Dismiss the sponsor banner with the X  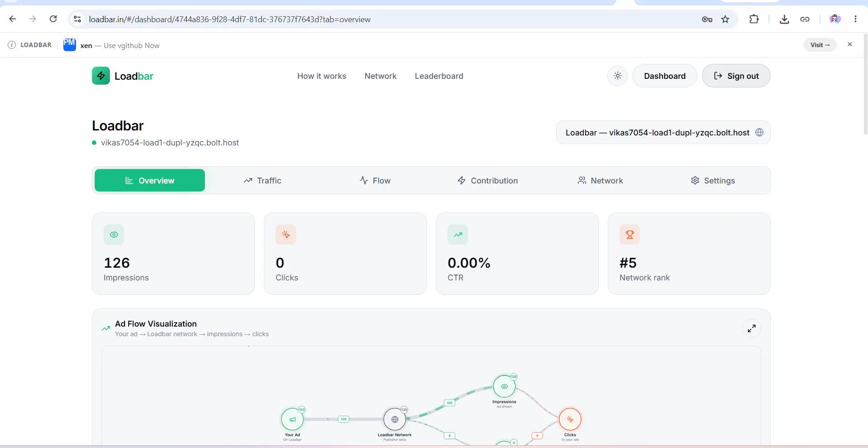(850, 44)
